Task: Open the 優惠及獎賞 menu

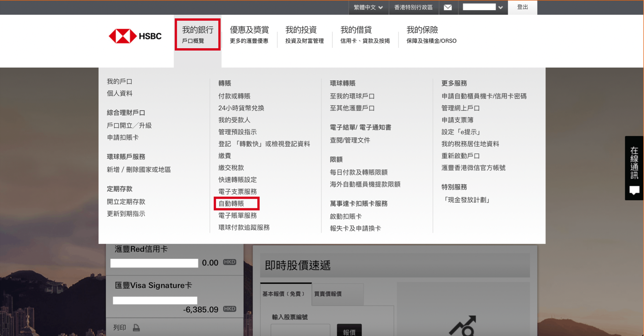Action: [x=249, y=34]
